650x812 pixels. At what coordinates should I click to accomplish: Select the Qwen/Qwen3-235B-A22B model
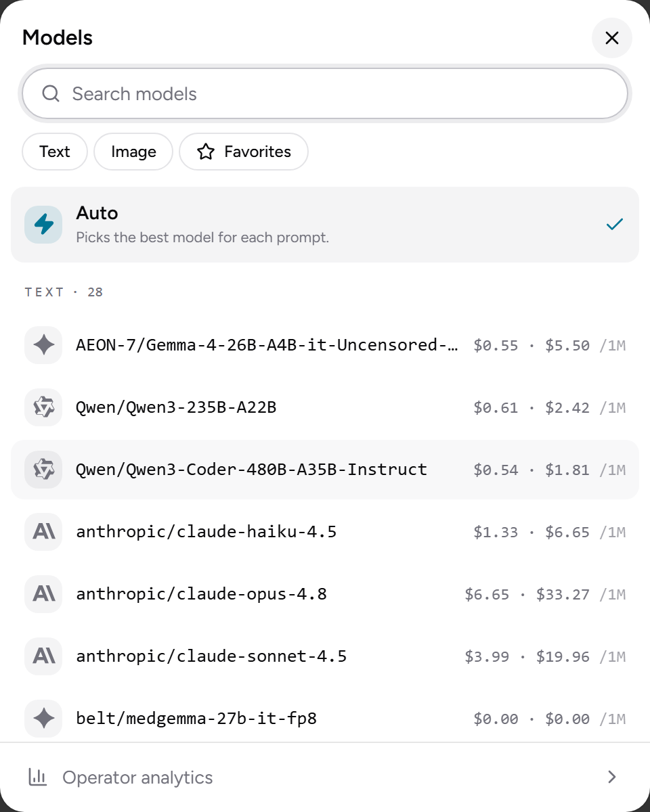325,407
